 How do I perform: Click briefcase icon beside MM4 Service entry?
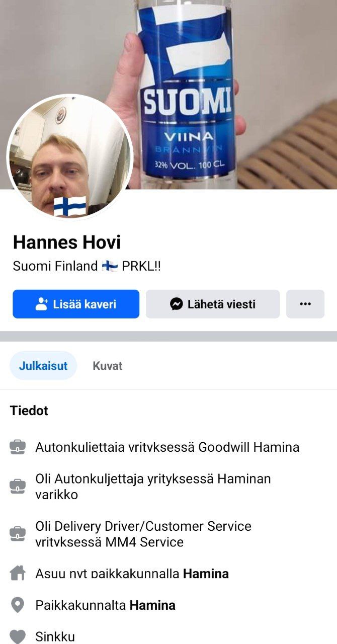coord(18,534)
